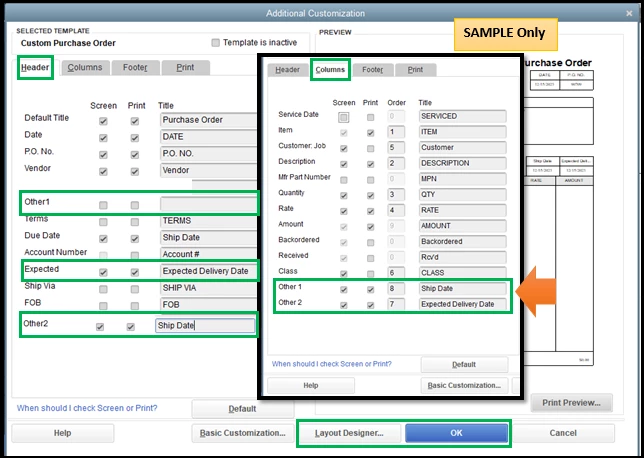Screen dimensions: 644x458
Task: Check the Other1 Screen checkbox in Header
Action: click(x=103, y=205)
